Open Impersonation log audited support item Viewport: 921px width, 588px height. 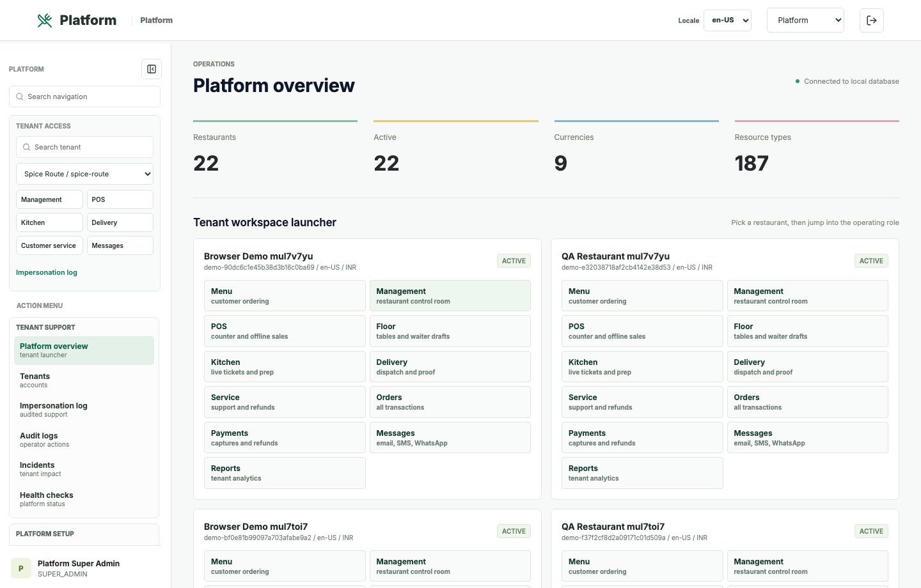84,410
